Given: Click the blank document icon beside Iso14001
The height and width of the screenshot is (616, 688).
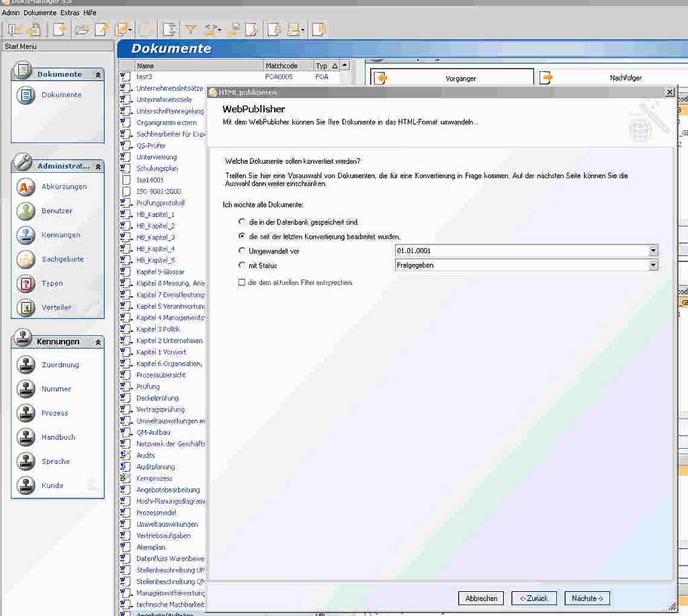Looking at the screenshot, I should (x=126, y=180).
